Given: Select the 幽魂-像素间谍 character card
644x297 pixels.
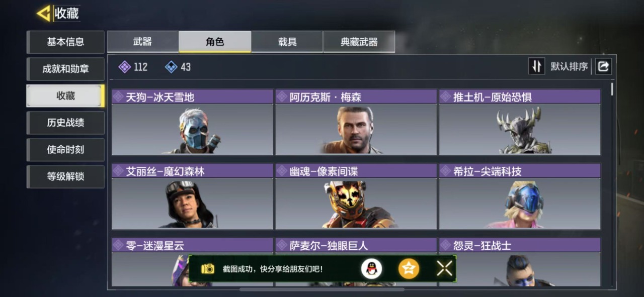Looking at the screenshot, I should [356, 196].
